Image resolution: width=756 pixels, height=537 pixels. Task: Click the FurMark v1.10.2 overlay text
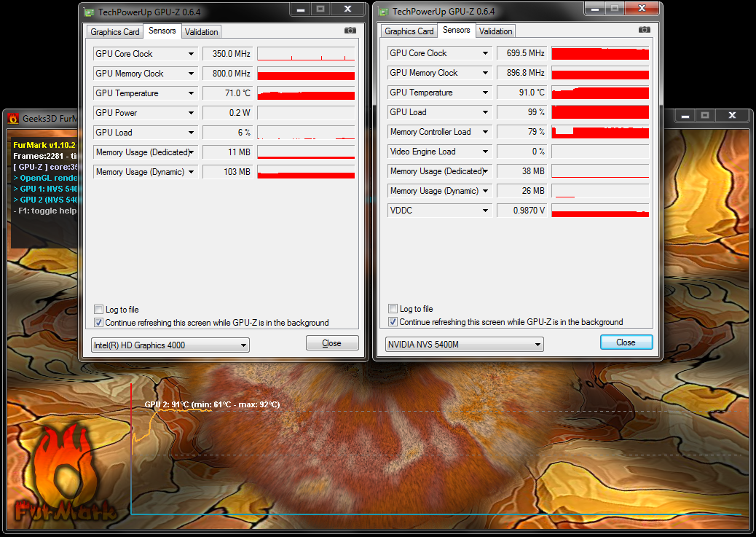point(44,145)
